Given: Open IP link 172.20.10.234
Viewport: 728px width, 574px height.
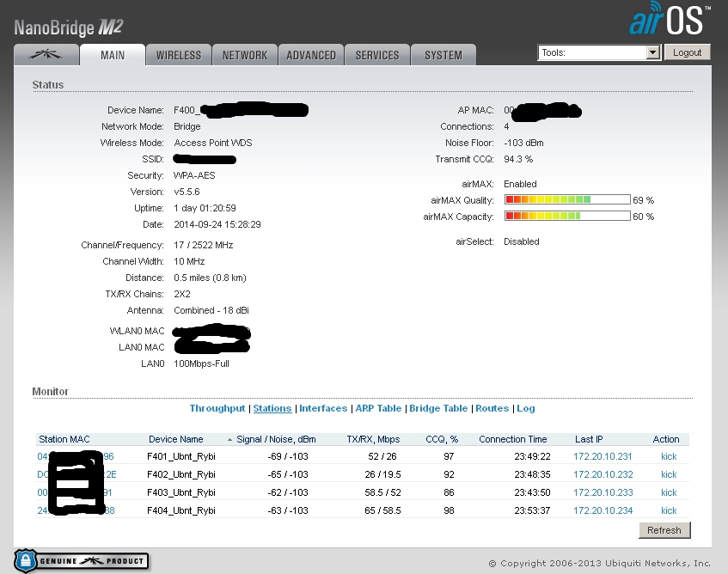Looking at the screenshot, I should 603,510.
